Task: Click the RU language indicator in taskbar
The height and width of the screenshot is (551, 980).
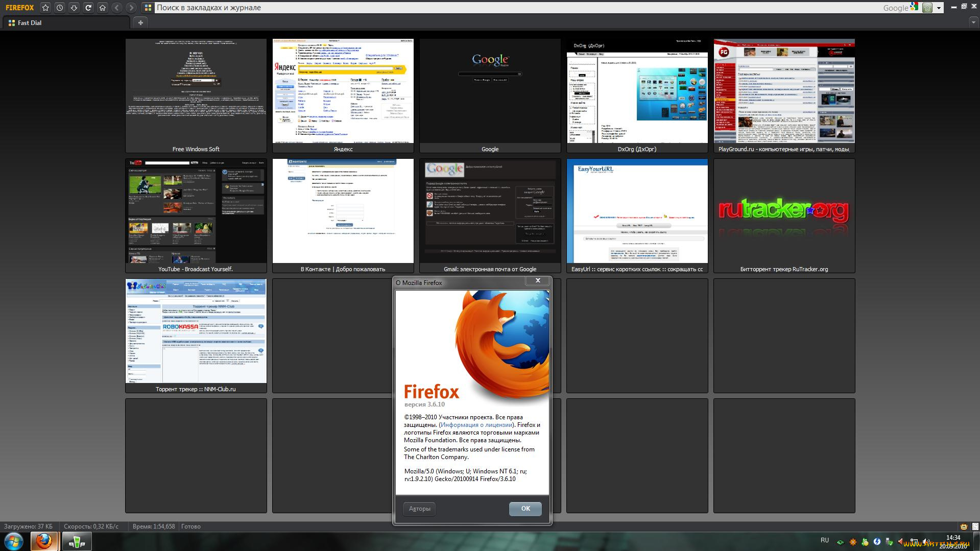Action: (824, 540)
